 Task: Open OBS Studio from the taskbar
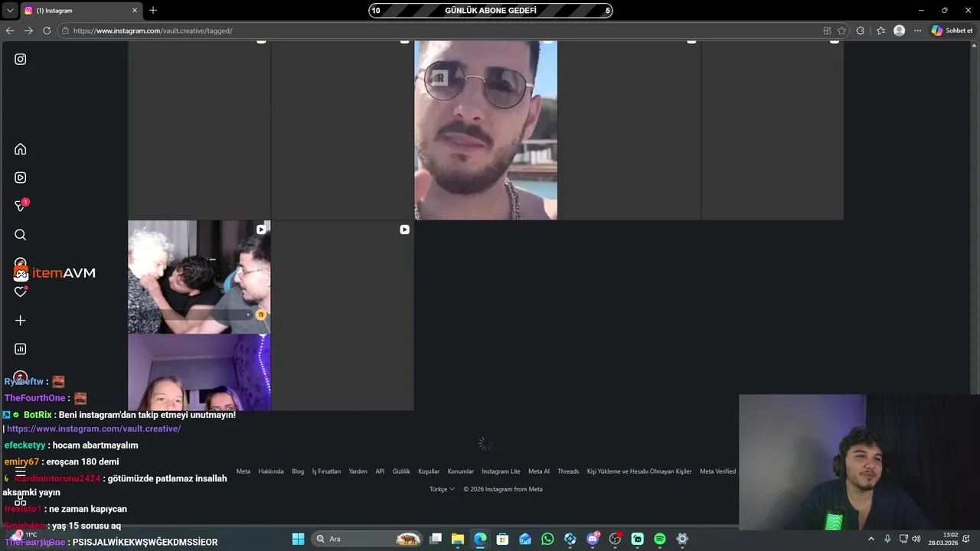pos(615,539)
